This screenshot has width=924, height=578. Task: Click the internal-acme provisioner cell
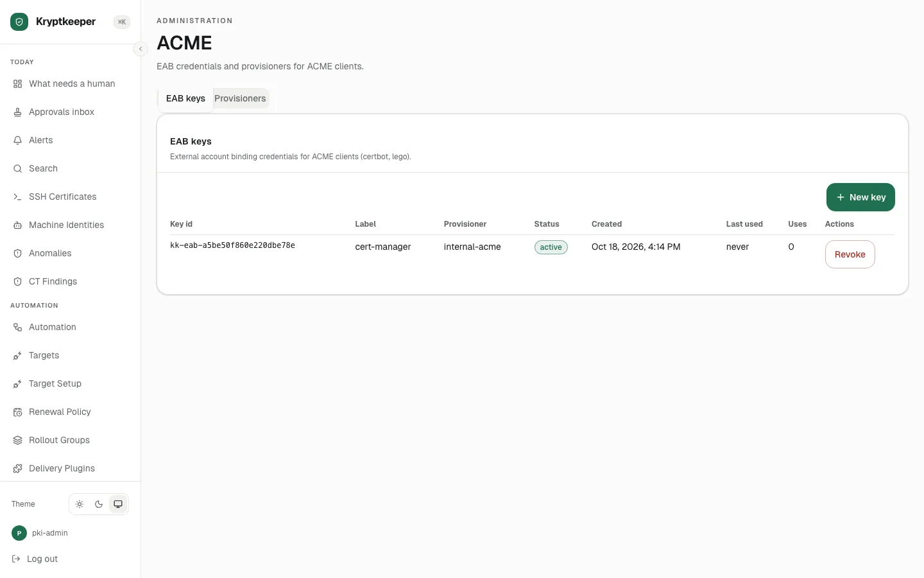click(x=472, y=247)
